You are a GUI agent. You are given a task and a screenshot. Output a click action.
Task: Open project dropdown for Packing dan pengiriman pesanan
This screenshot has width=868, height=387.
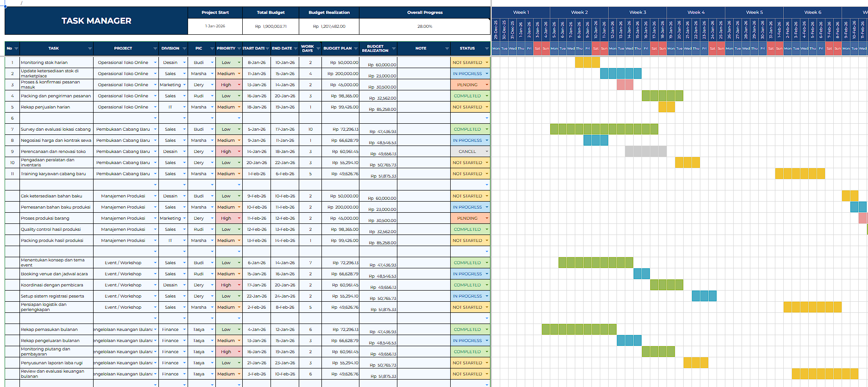pyautogui.click(x=155, y=96)
